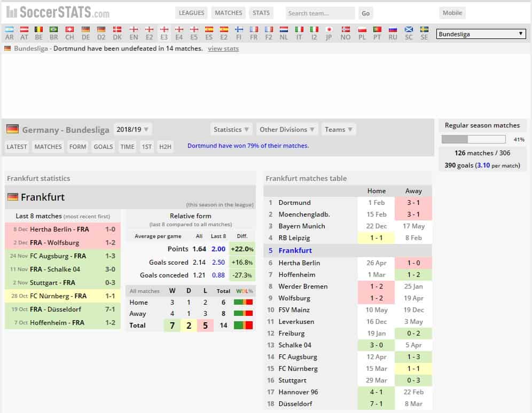This screenshot has width=532, height=413.
Task: Open the Bundesliga MATCHES tab beside LATEST
Action: coord(48,147)
